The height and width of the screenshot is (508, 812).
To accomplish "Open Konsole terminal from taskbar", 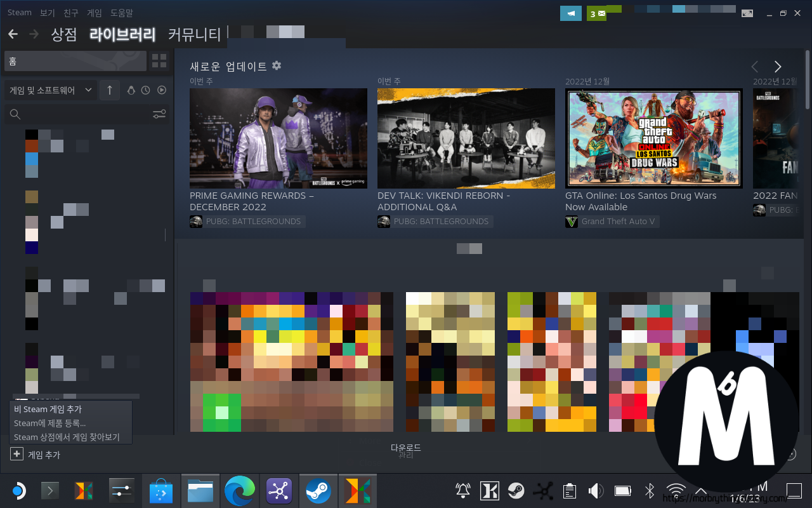I will [x=50, y=490].
